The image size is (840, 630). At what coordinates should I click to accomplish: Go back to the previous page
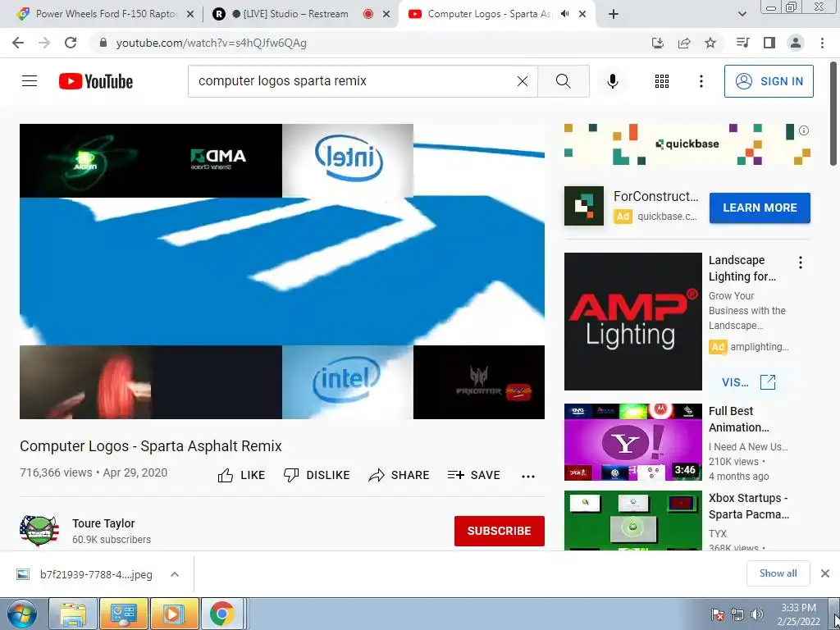[x=18, y=43]
